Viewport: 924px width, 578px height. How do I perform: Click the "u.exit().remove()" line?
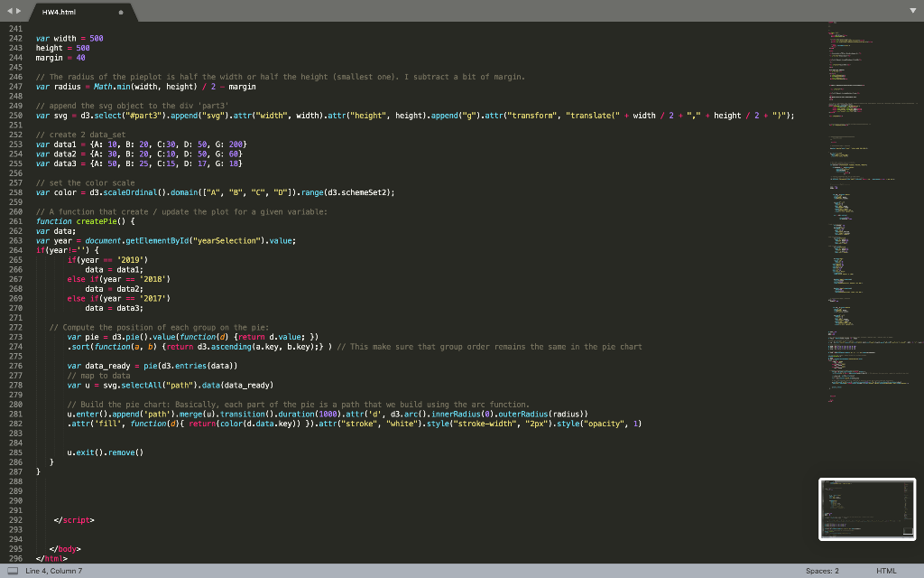pyautogui.click(x=105, y=452)
